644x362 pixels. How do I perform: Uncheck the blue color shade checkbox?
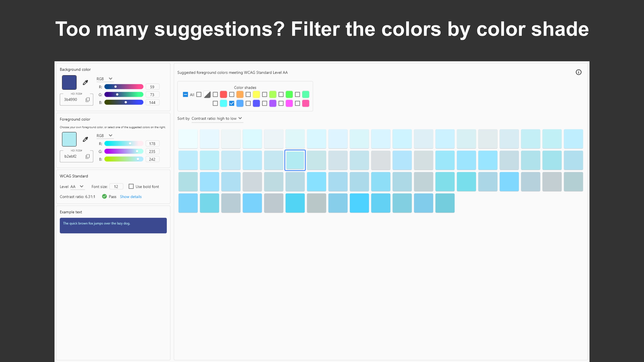(232, 103)
